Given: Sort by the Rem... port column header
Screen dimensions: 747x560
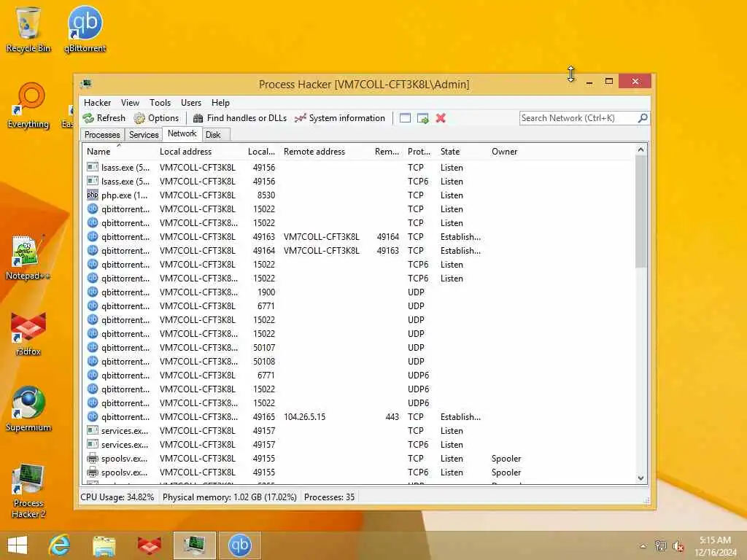Looking at the screenshot, I should click(387, 152).
